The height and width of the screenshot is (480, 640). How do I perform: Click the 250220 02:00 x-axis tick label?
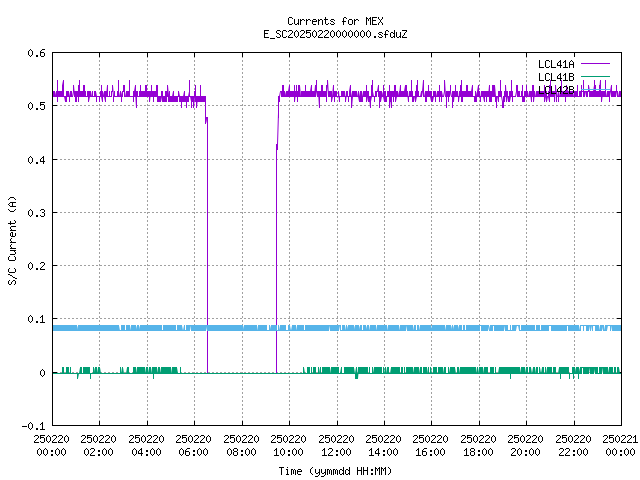tap(98, 445)
